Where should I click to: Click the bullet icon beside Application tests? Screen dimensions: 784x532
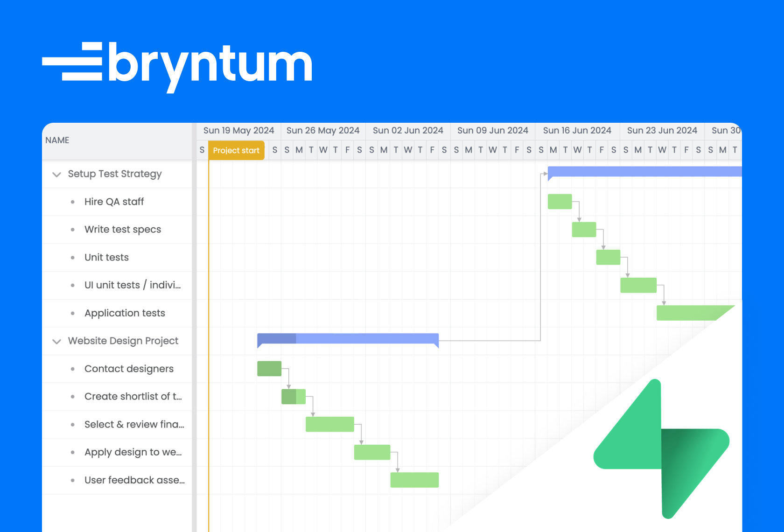coord(73,313)
